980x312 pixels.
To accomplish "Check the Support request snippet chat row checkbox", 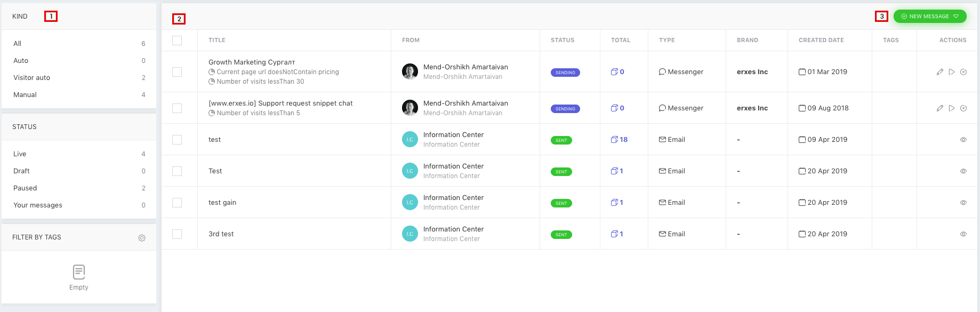I will coord(177,108).
